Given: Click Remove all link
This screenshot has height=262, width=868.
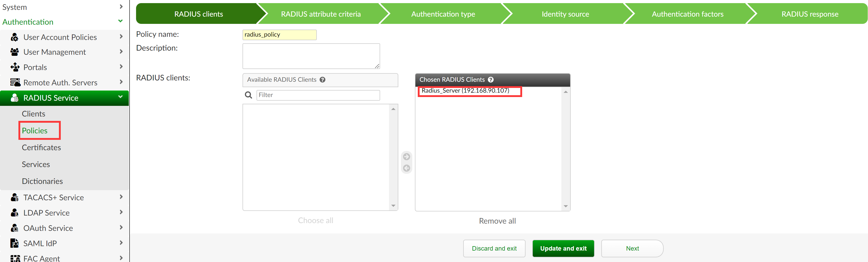Looking at the screenshot, I should pos(497,221).
